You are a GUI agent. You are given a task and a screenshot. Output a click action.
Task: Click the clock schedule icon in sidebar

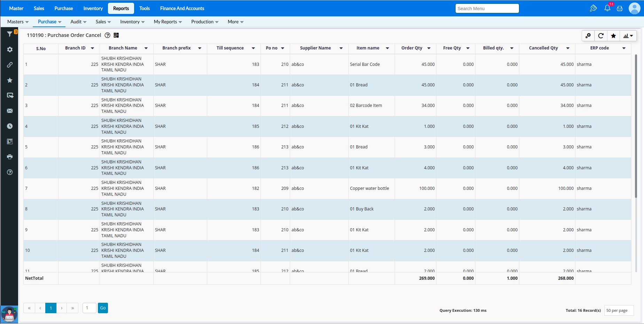[x=10, y=126]
